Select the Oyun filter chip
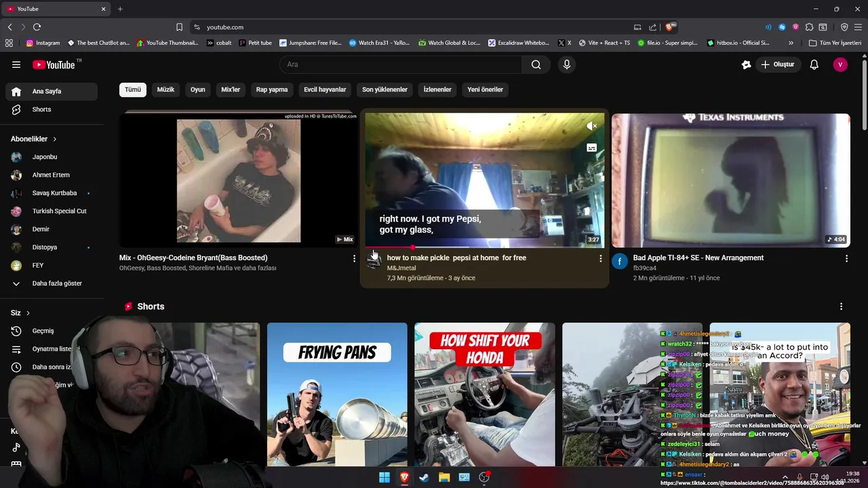The height and width of the screenshot is (488, 868). [x=198, y=89]
